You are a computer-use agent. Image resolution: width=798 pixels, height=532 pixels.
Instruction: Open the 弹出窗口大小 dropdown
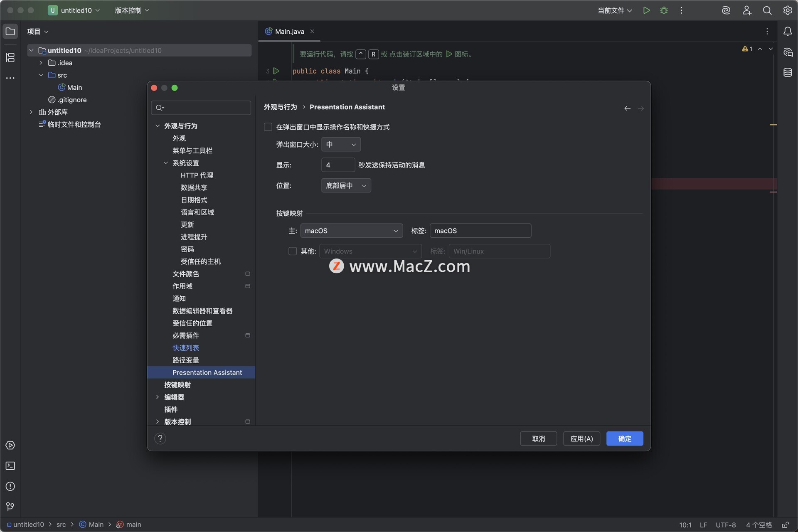pos(341,144)
